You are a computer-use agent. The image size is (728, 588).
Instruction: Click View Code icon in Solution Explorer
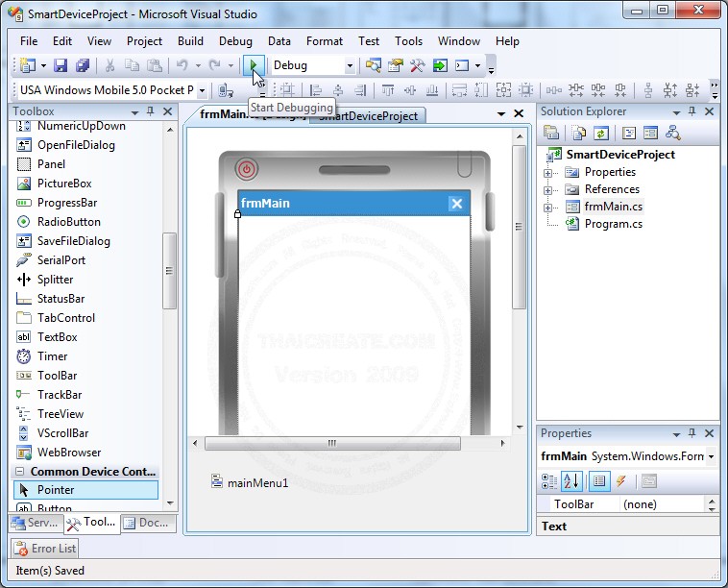[x=629, y=134]
